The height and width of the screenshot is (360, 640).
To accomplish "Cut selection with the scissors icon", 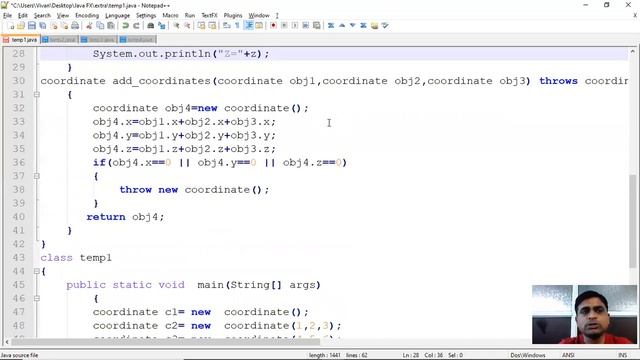I will click(89, 26).
